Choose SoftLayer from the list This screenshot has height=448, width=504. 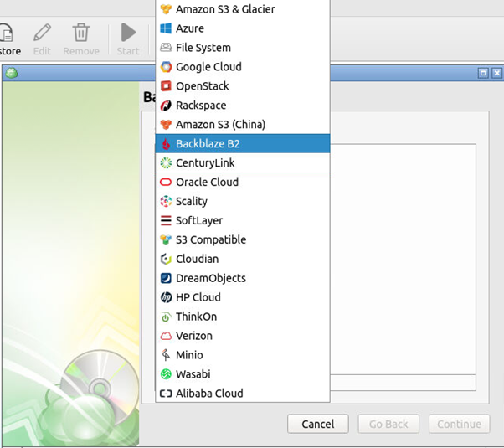(x=243, y=220)
